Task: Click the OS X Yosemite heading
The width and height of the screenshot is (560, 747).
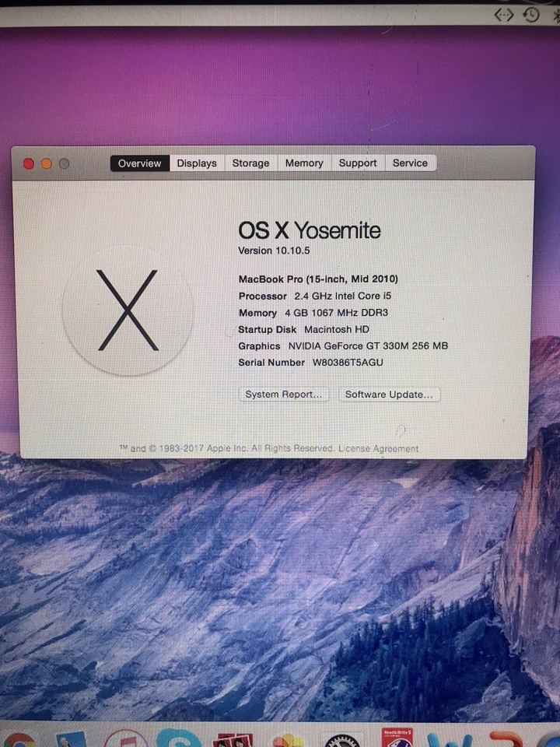Action: click(310, 230)
